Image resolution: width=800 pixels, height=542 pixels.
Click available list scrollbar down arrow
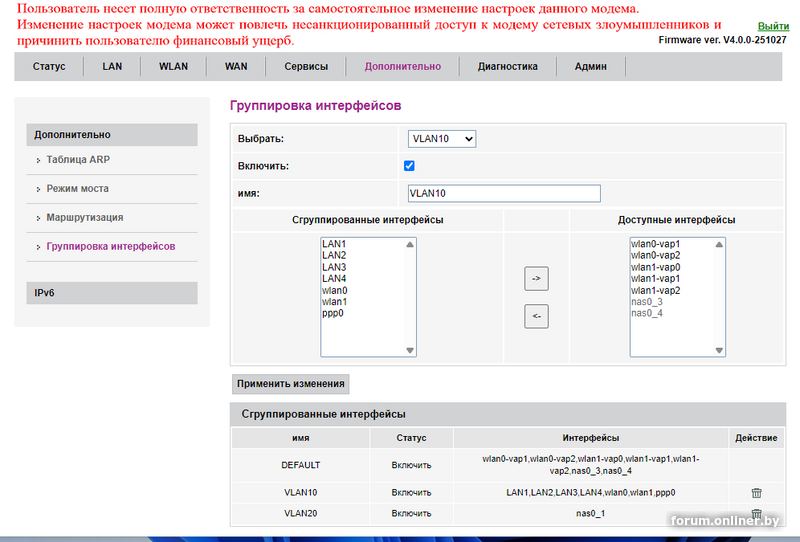click(719, 350)
